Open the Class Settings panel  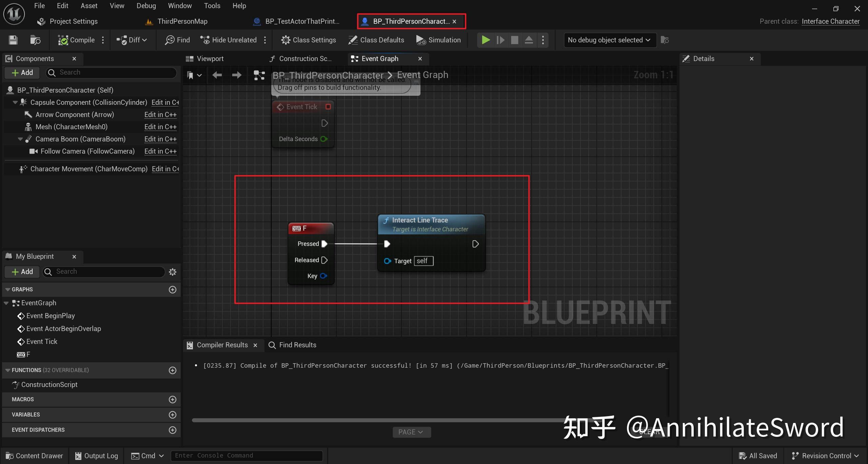coord(309,40)
